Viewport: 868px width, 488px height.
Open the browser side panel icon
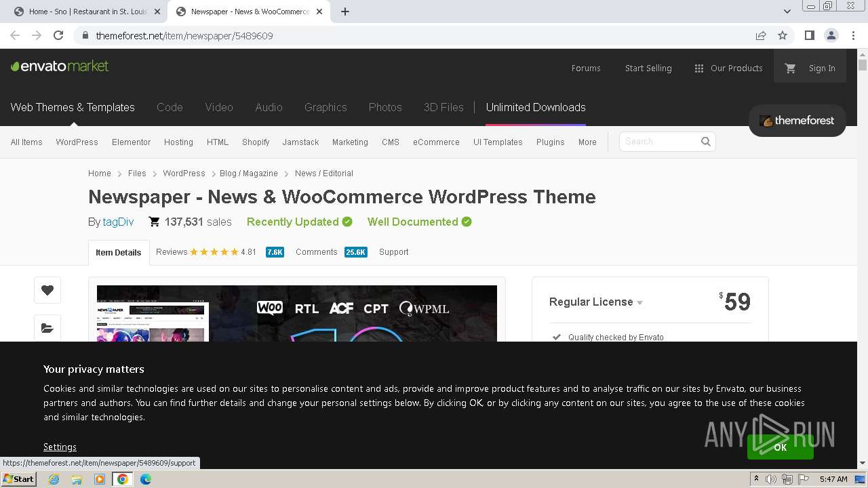click(x=809, y=35)
